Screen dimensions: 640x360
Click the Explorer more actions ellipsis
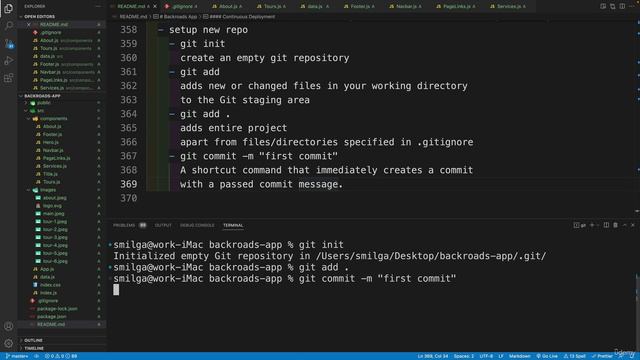(98, 6)
